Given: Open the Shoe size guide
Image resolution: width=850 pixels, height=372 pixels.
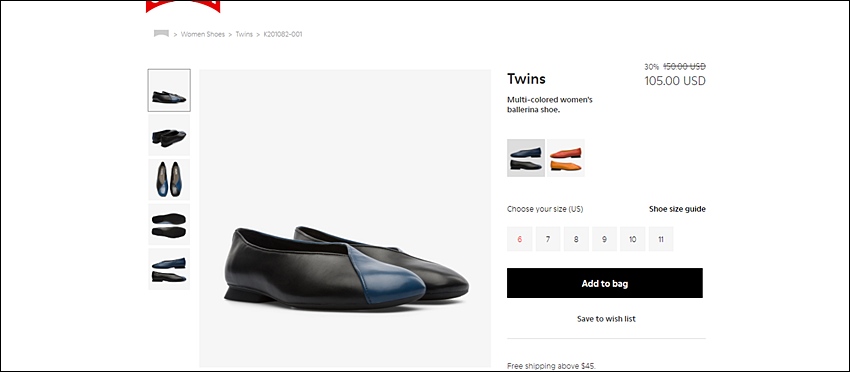Looking at the screenshot, I should tap(678, 209).
